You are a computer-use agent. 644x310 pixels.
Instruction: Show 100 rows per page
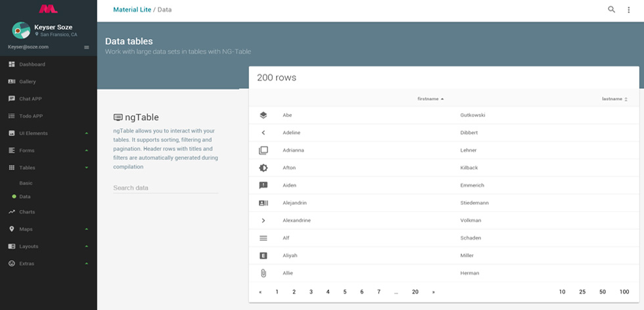(624, 292)
